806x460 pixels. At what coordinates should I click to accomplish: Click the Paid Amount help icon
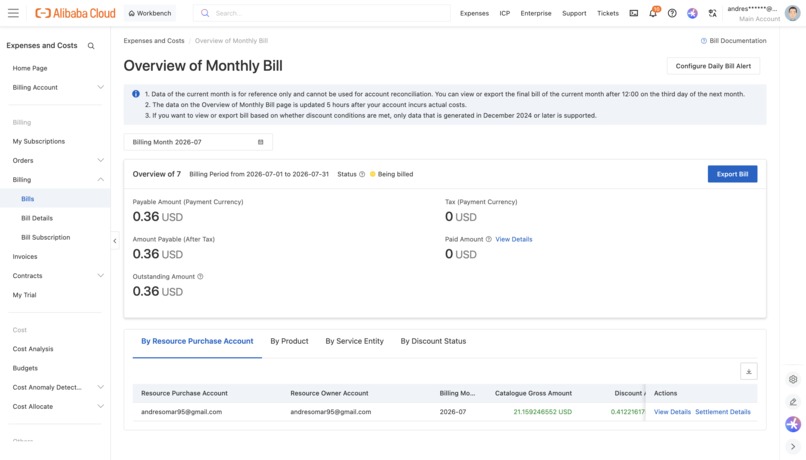coord(489,239)
